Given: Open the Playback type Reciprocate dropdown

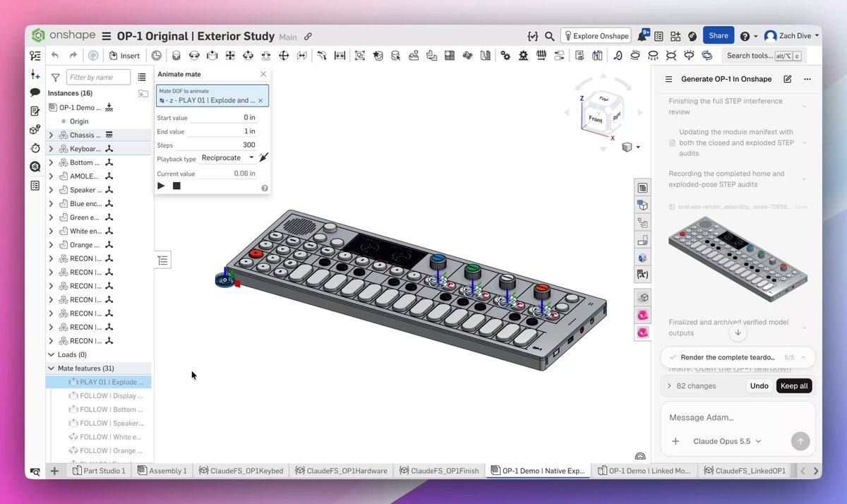Looking at the screenshot, I should point(227,158).
